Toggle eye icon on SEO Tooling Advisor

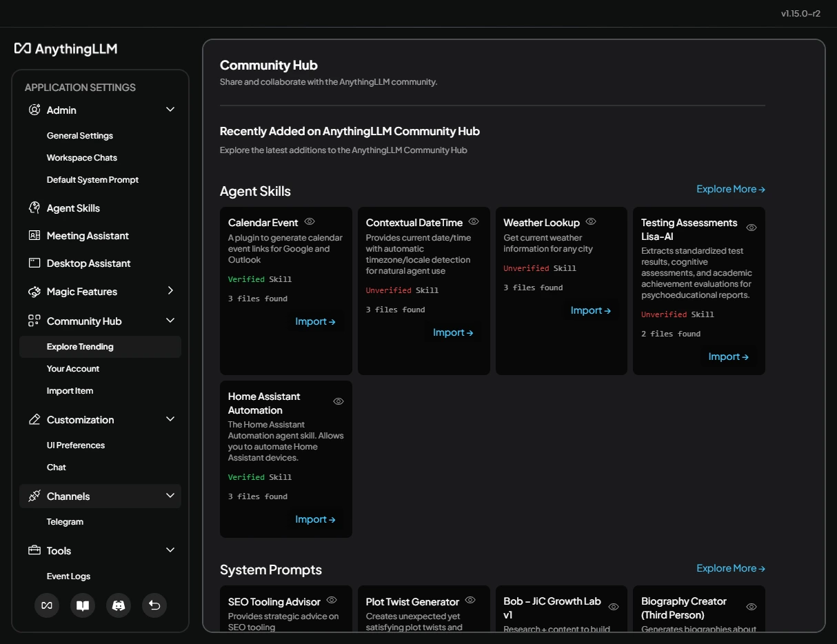332,601
